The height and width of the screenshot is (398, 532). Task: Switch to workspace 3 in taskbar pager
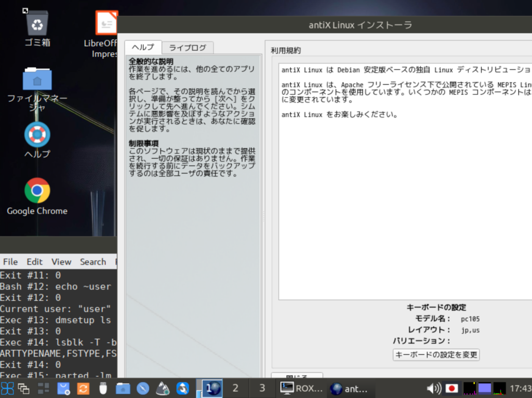[262, 388]
